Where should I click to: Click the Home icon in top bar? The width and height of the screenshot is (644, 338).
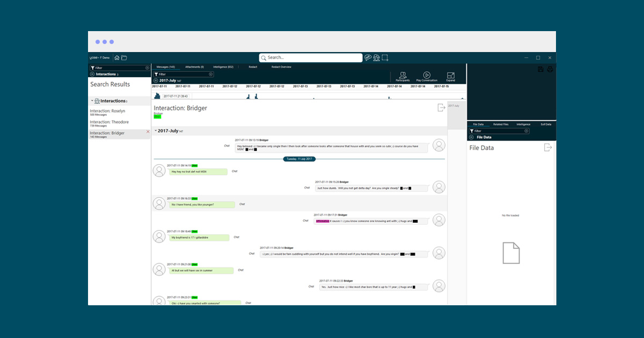coord(117,58)
